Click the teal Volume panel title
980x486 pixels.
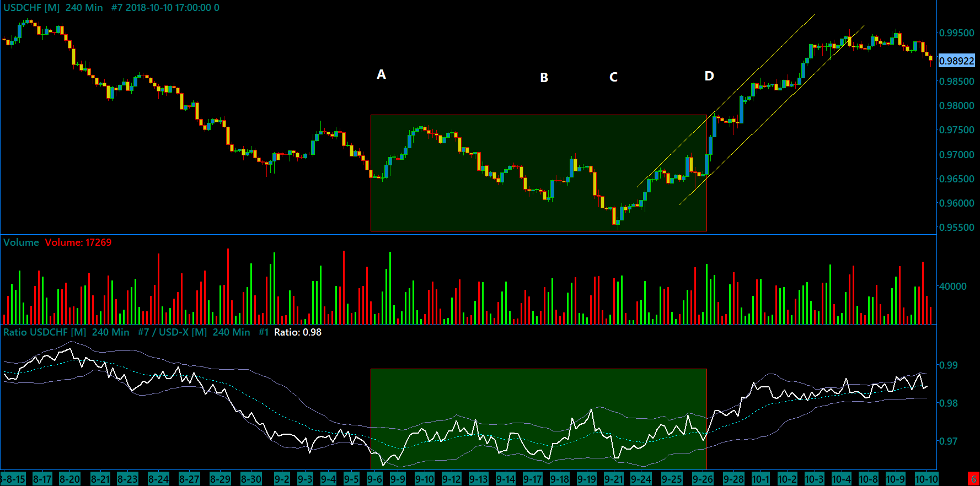21,242
